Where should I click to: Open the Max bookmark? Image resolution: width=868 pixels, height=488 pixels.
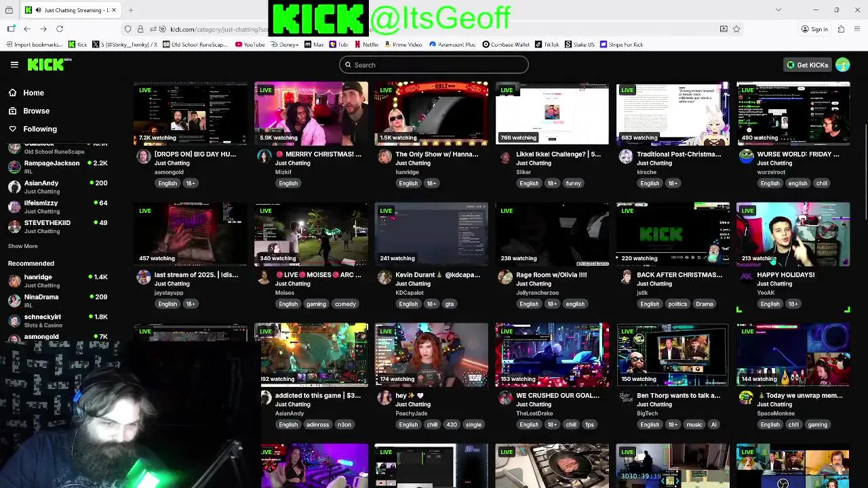314,45
